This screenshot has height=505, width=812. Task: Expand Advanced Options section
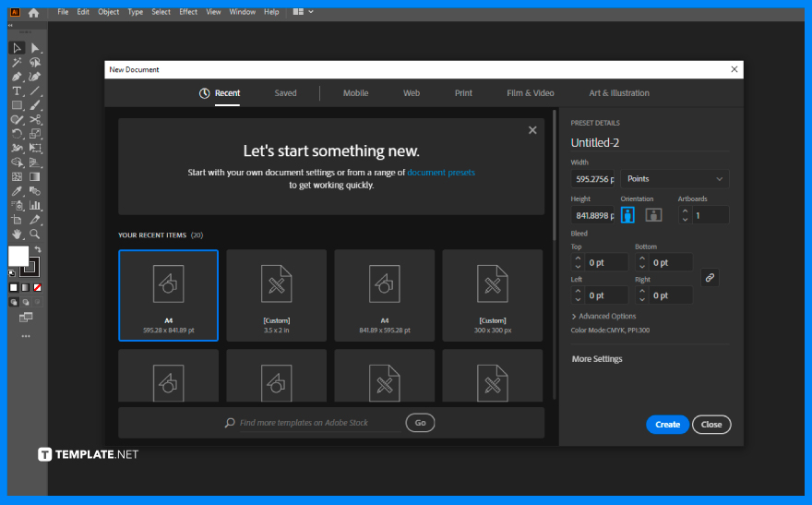[603, 317]
